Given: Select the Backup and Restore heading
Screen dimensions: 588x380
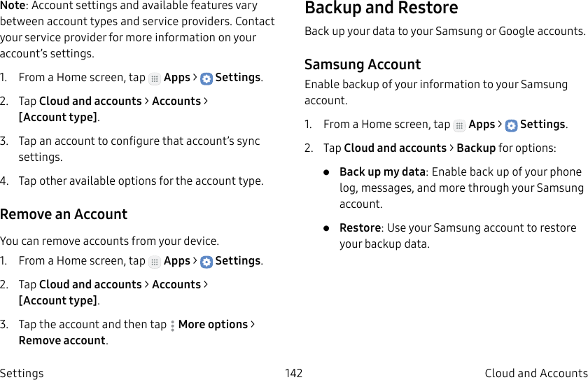Looking at the screenshot, I should point(381,8).
